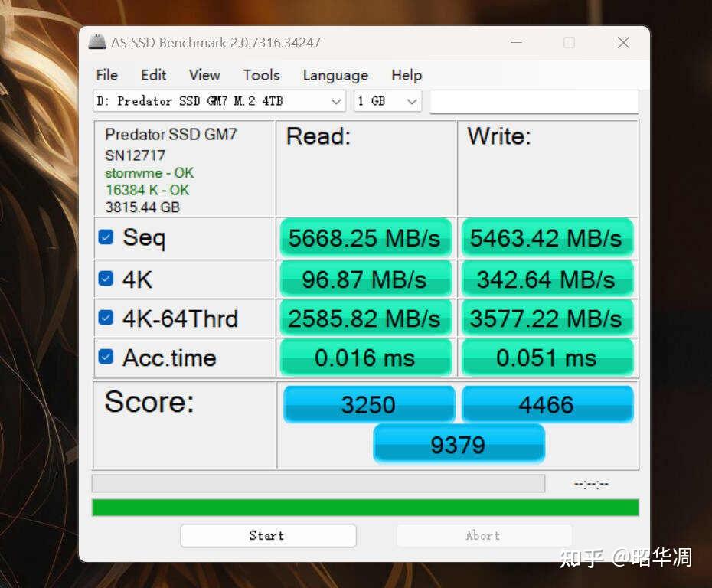Viewport: 712px width, 588px height.
Task: Open the Help menu
Action: [407, 75]
